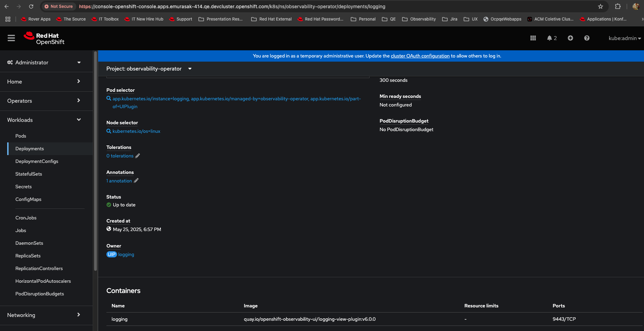Open the 1 annotation link
Image resolution: width=644 pixels, height=331 pixels.
point(119,181)
